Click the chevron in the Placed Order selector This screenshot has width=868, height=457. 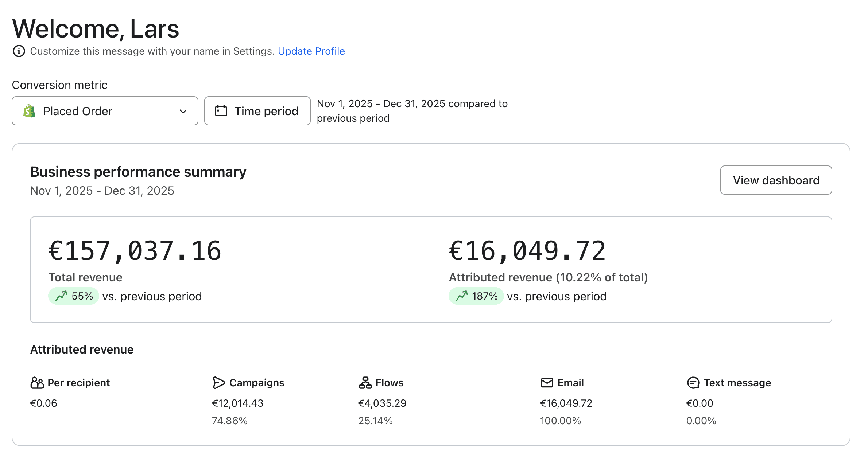point(183,111)
